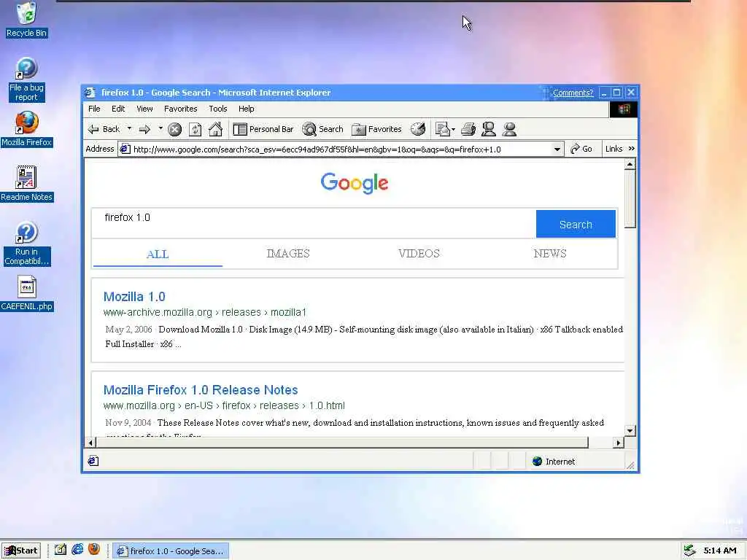
Task: Open the Mozilla 1.0 result link
Action: pyautogui.click(x=134, y=297)
